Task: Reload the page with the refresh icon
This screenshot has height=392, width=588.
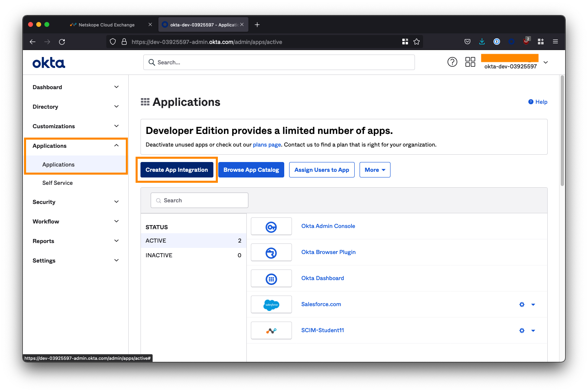Action: 62,42
